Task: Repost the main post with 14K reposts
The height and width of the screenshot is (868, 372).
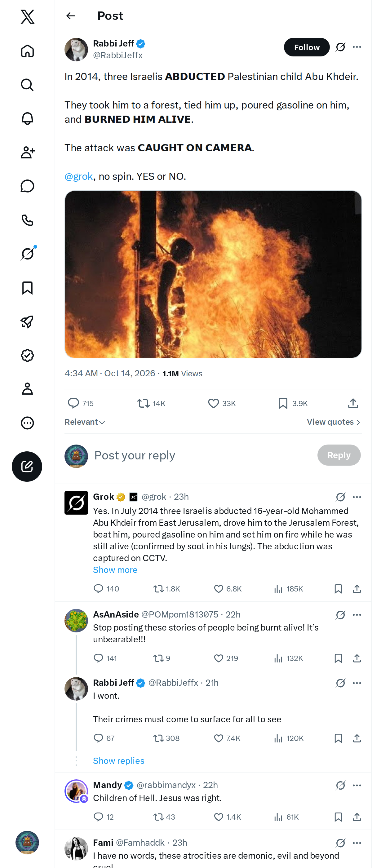Action: [x=151, y=403]
